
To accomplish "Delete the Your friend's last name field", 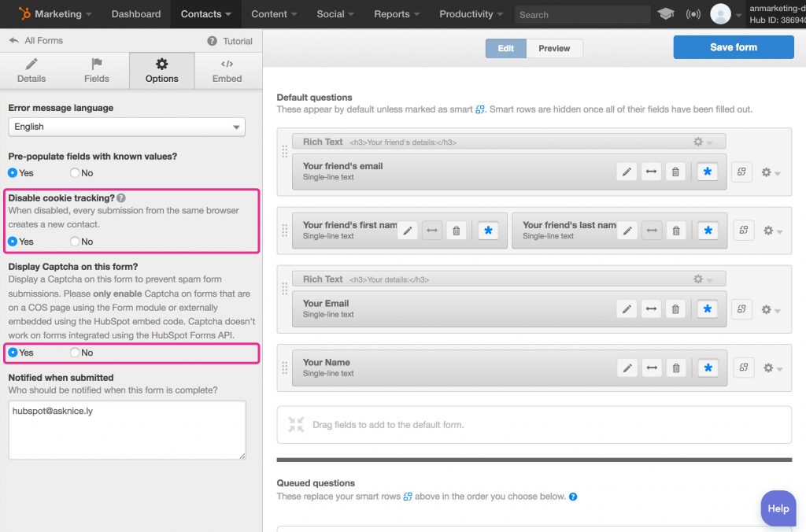I will pyautogui.click(x=676, y=231).
